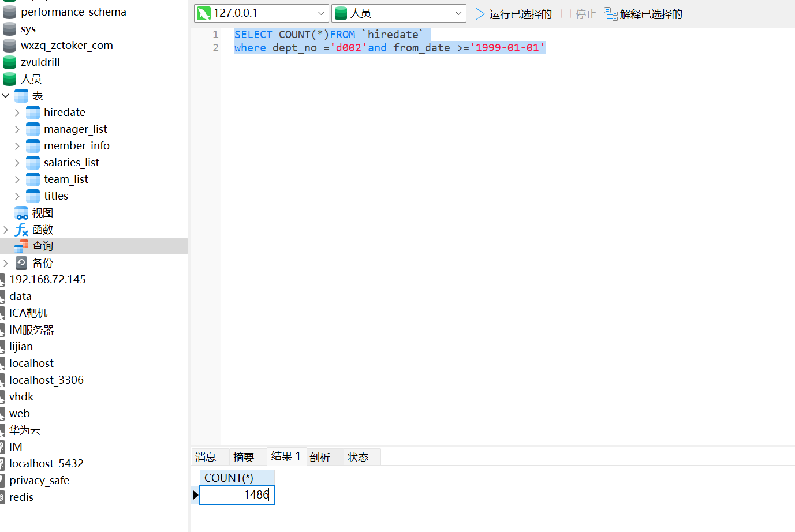This screenshot has width=795, height=532.
Task: Expand the 备份 backup node
Action: coord(6,263)
